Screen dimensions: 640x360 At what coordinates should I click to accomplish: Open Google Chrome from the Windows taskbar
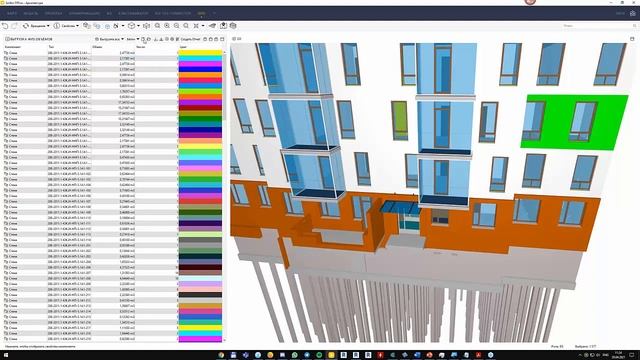point(221,355)
